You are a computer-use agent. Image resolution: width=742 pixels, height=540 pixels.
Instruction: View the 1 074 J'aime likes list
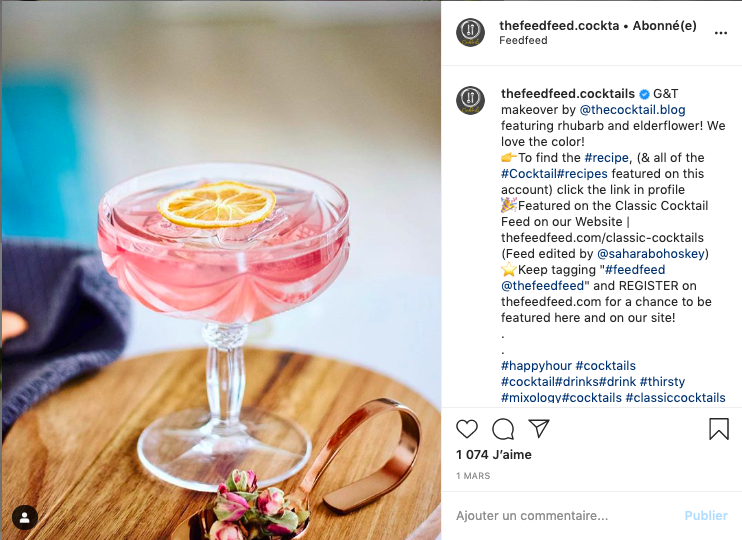pyautogui.click(x=494, y=454)
